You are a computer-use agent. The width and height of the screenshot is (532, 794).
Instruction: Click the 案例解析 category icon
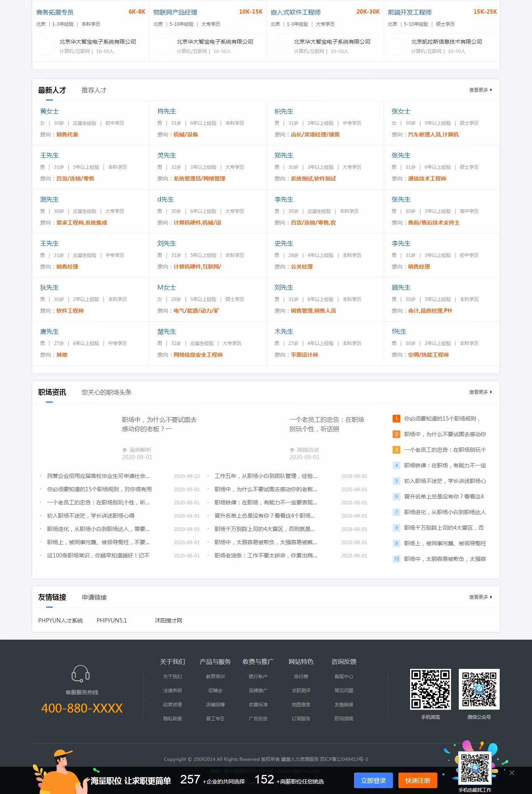(x=125, y=450)
